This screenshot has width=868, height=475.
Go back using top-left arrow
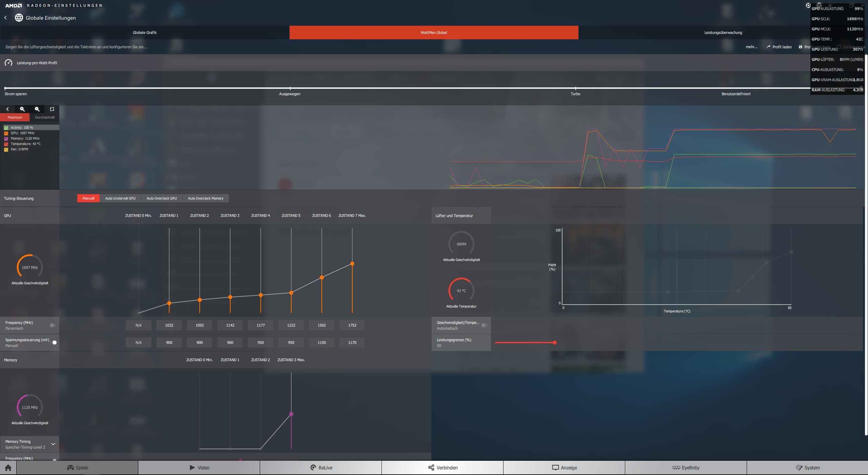tap(5, 18)
